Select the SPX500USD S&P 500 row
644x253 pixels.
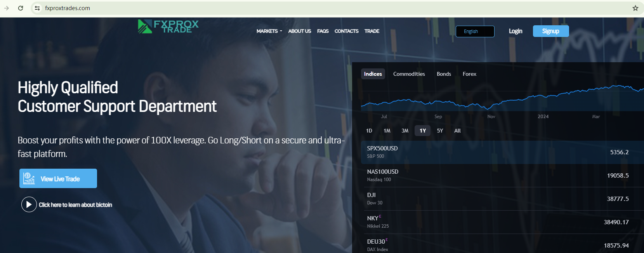coord(502,152)
